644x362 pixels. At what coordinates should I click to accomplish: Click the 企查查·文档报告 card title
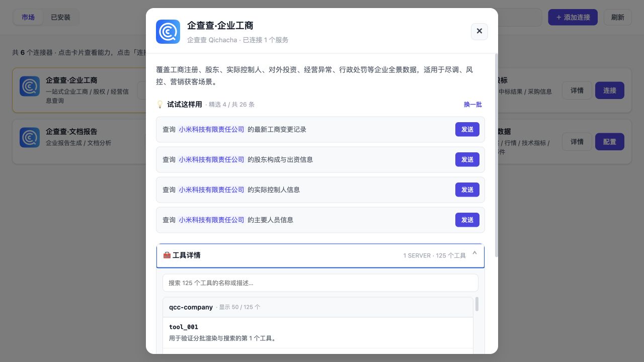[71, 131]
